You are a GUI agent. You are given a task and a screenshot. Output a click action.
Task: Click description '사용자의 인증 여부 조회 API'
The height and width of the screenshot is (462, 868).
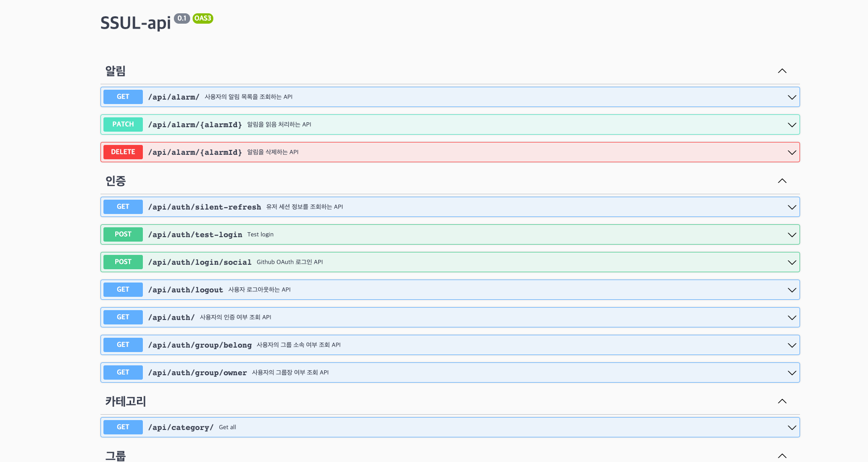235,317
